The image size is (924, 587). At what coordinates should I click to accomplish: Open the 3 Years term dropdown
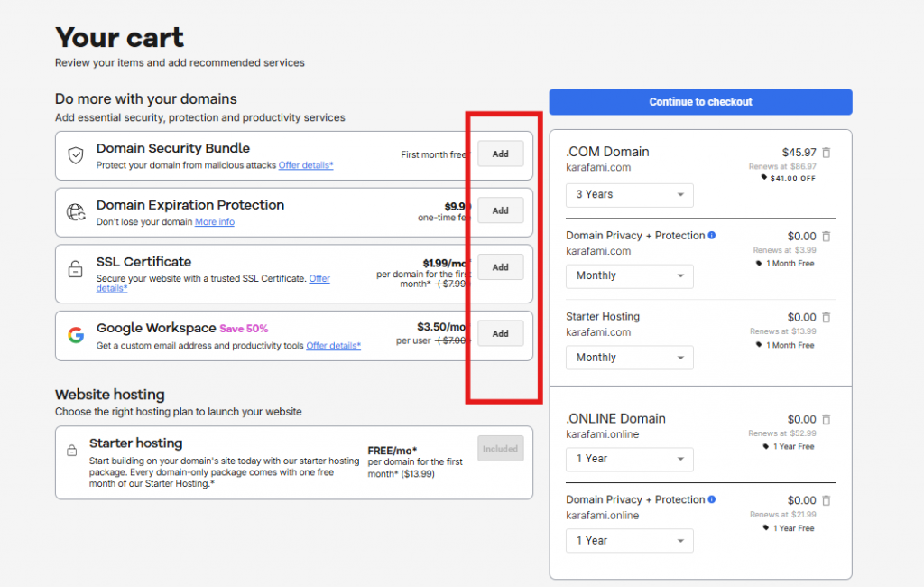(x=630, y=195)
